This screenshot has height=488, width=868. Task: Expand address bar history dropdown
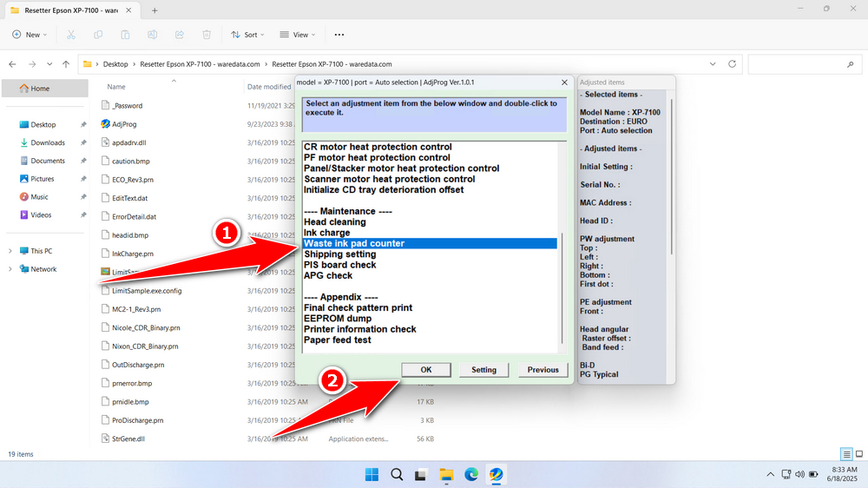pos(713,64)
